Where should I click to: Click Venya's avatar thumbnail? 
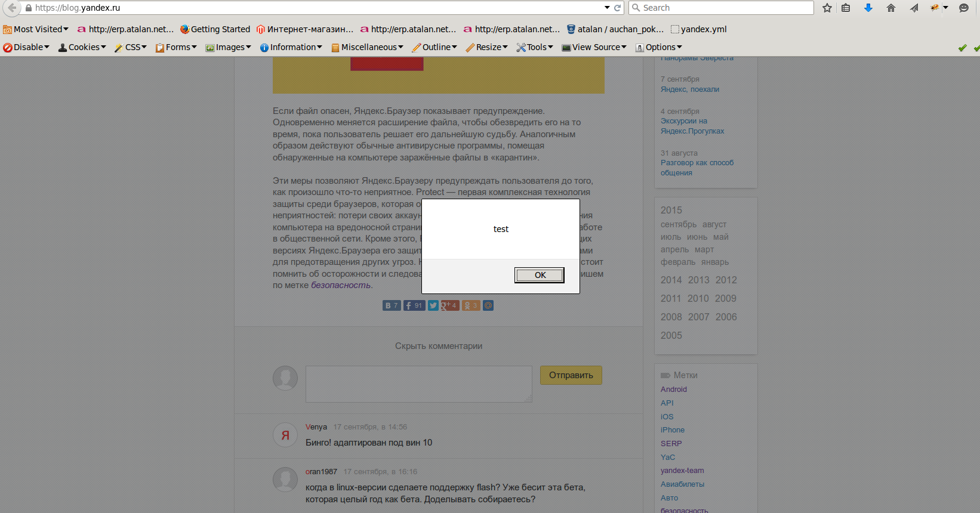click(285, 435)
